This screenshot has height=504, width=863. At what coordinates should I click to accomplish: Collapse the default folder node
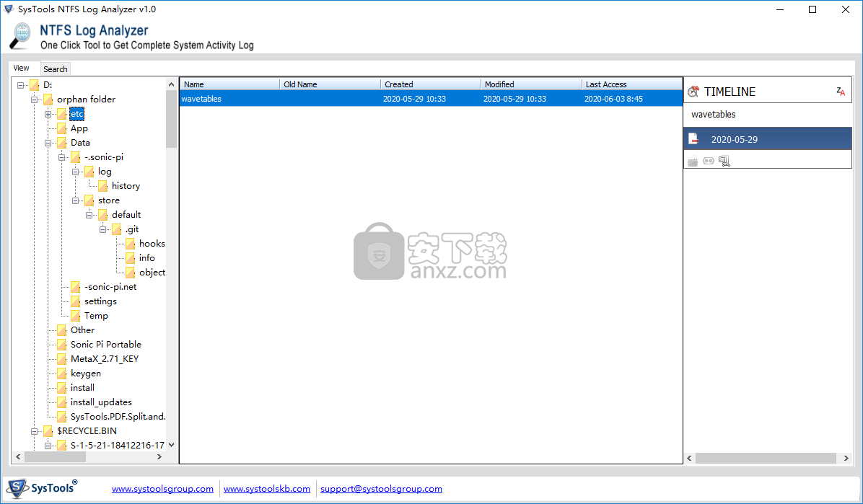pos(89,215)
